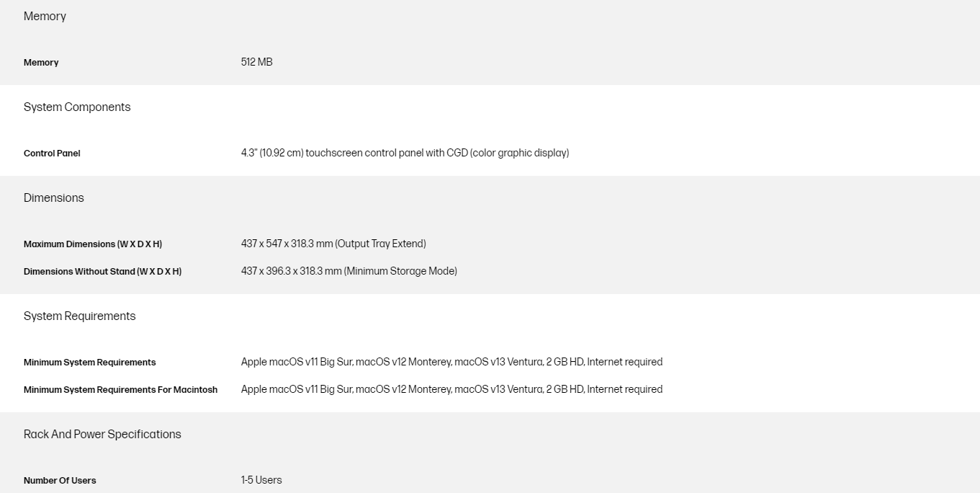Select Minimum System Requirements For Macintosh label
This screenshot has height=493, width=980.
120,390
